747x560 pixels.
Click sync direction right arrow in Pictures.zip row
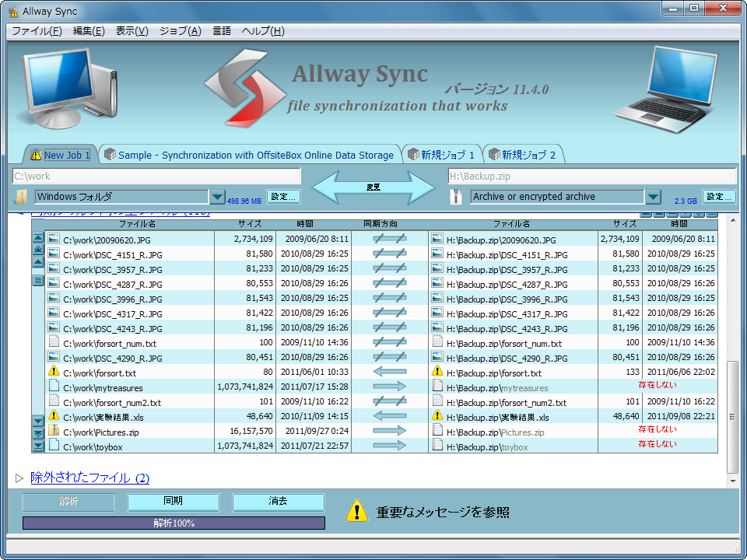pos(390,431)
